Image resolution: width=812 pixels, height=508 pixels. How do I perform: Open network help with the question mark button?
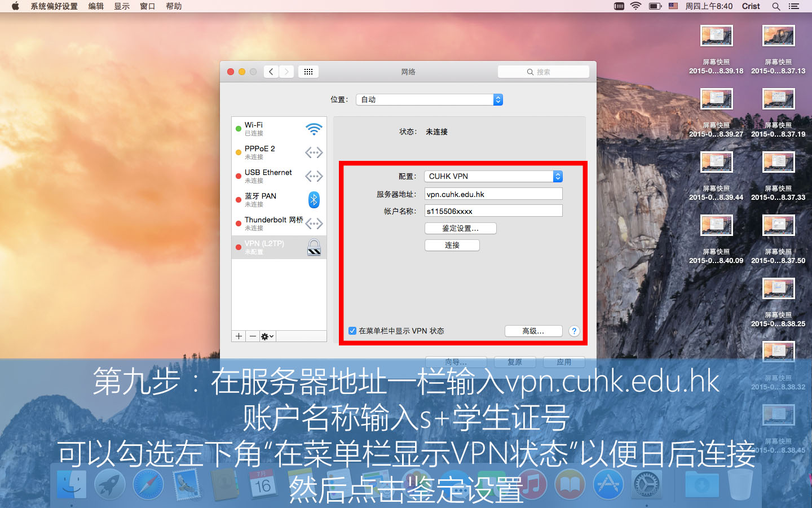(x=574, y=331)
